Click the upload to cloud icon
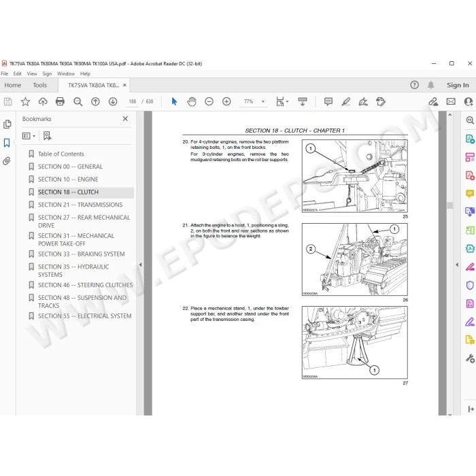 43,101
